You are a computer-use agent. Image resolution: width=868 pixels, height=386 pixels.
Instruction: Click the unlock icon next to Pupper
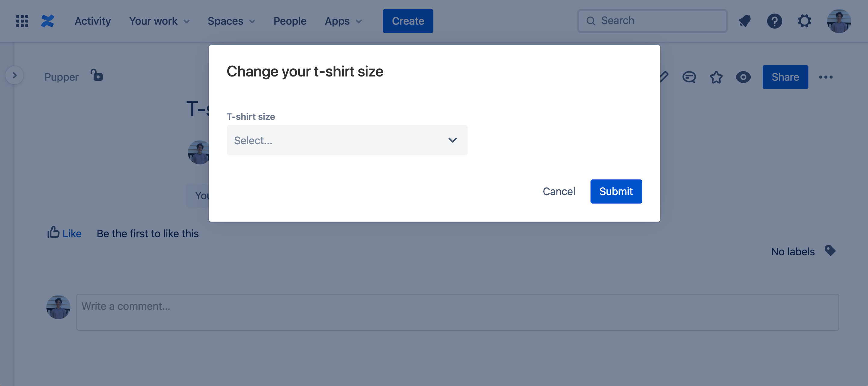(x=97, y=76)
